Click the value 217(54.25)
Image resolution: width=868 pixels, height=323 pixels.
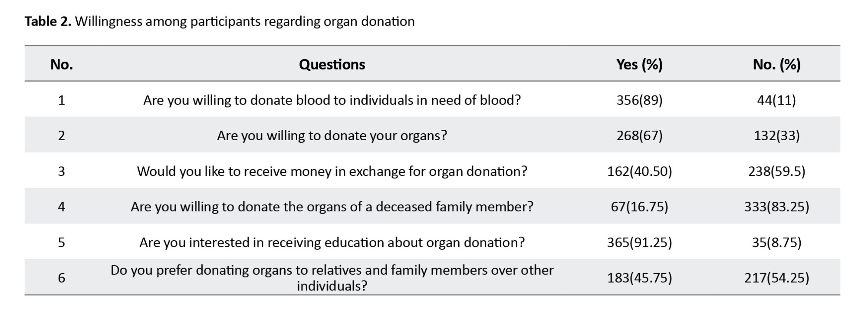click(776, 277)
